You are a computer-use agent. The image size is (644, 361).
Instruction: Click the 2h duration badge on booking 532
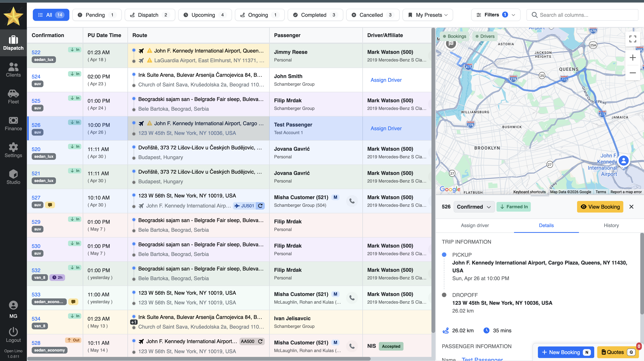click(x=57, y=278)
